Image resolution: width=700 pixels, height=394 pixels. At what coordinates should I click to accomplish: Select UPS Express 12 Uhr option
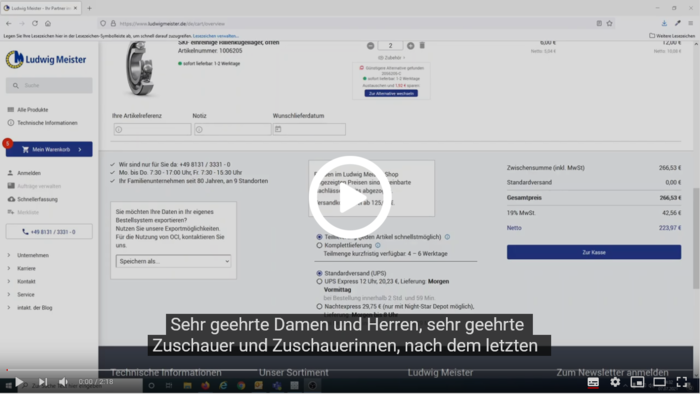point(319,282)
